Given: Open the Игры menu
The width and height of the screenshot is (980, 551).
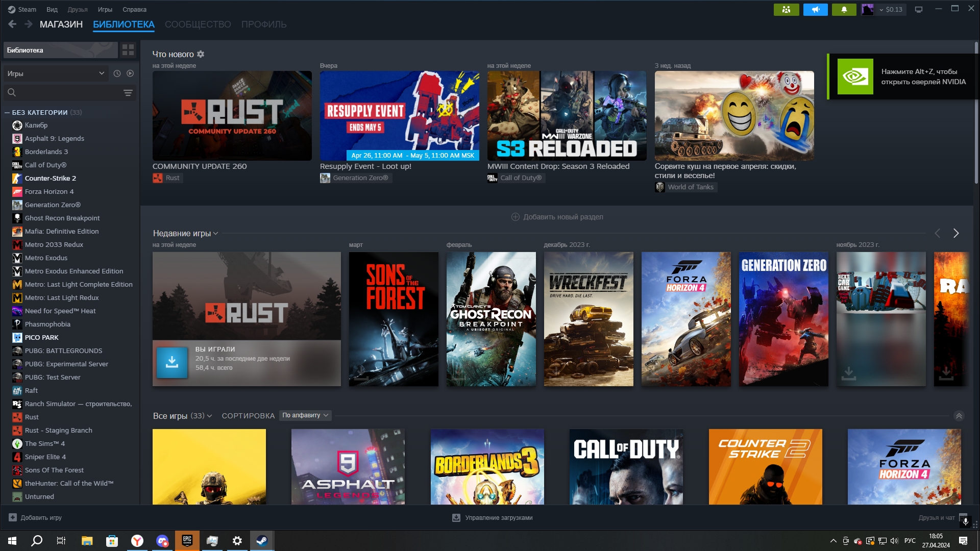Looking at the screenshot, I should [x=105, y=9].
